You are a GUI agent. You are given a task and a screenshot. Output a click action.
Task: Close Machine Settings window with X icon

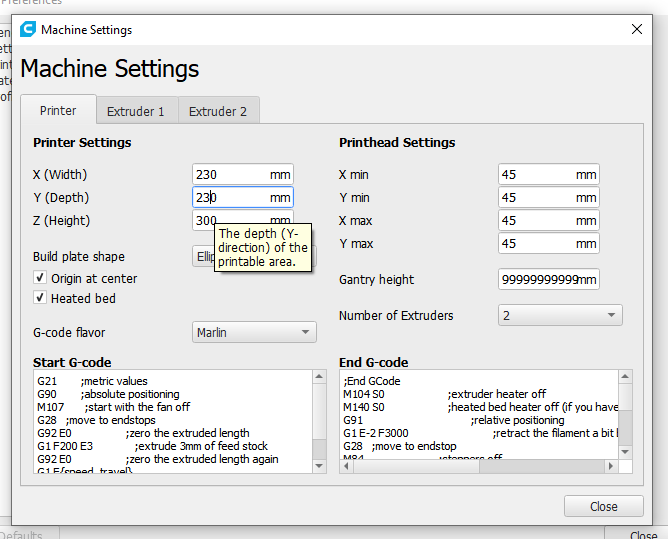tap(636, 29)
